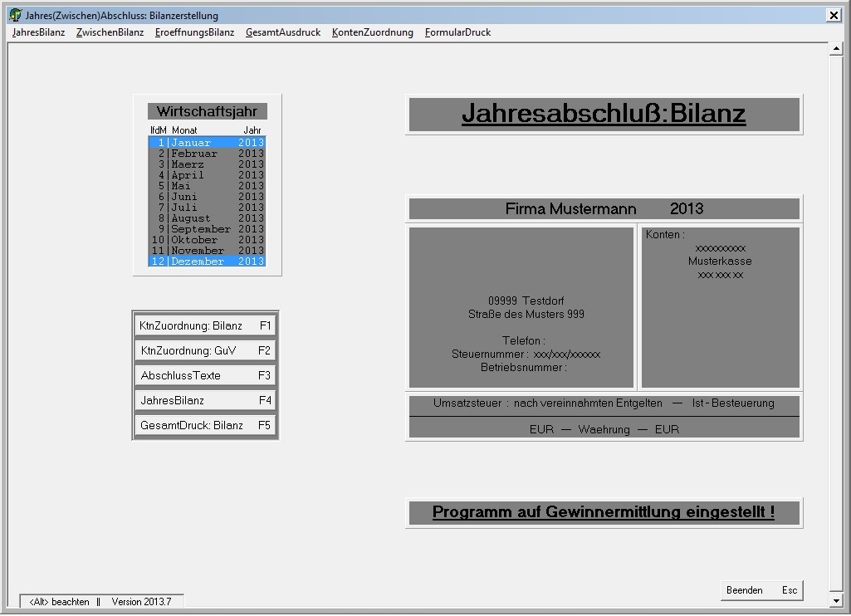The width and height of the screenshot is (851, 616).
Task: Click KtnZuordnung: Bilanz F1 button
Action: pos(205,325)
